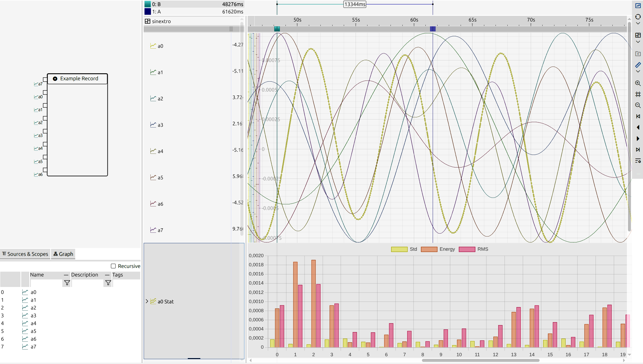The width and height of the screenshot is (643, 364).
Task: Click the Energy legend color swatch
Action: tap(429, 249)
